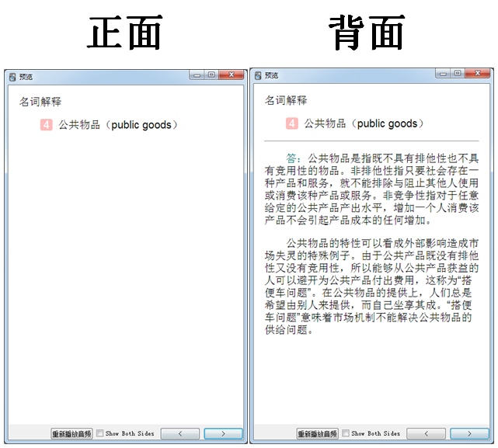This screenshot has height=448, width=498.
Task: Close the right preview window
Action: pyautogui.click(x=478, y=73)
